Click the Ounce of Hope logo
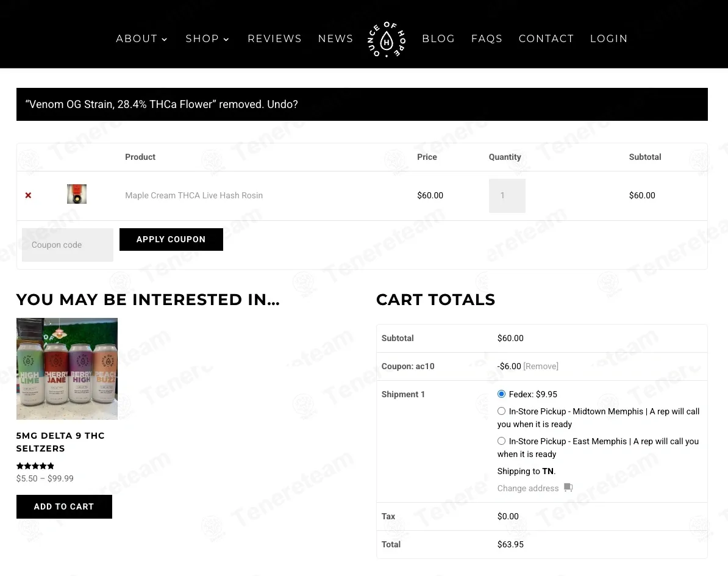Screen dimensions: 728x576 click(387, 40)
